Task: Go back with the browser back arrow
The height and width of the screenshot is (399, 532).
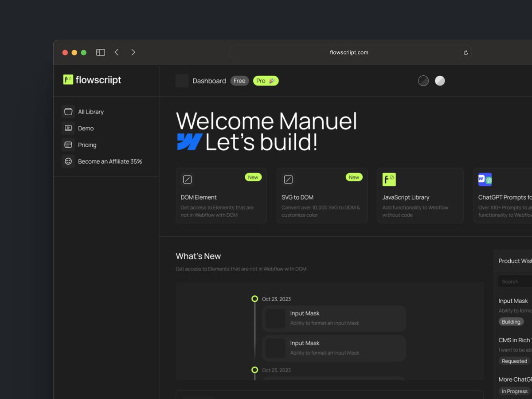Action: click(x=117, y=52)
